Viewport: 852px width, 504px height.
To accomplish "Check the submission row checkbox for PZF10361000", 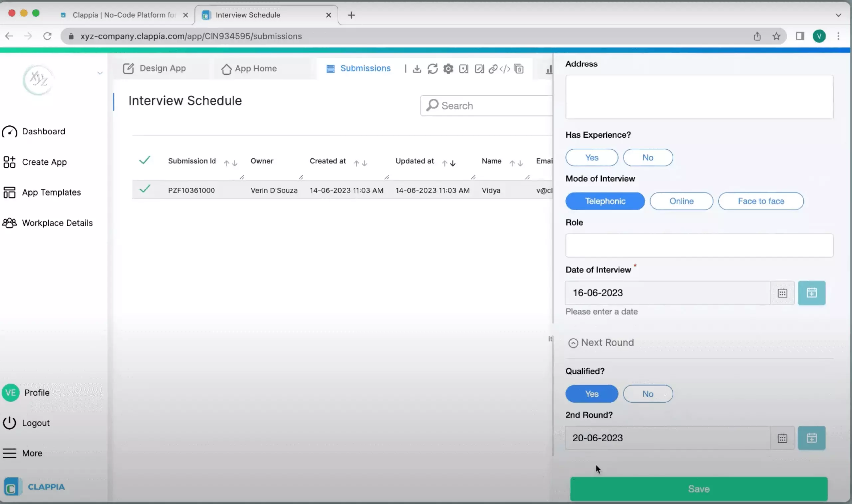I will click(x=145, y=189).
